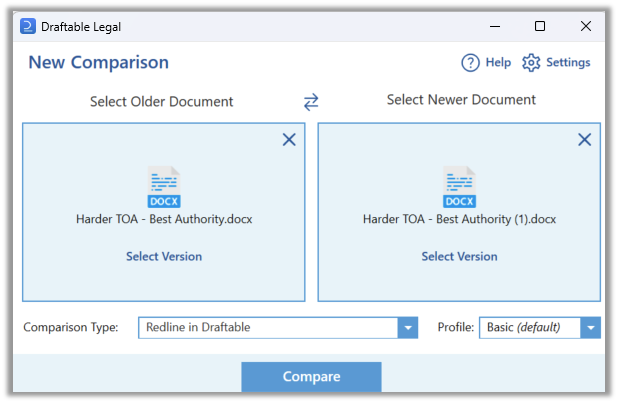The image size is (618, 403).
Task: Click file name Harder TOA - Best Authority.docx
Action: pyautogui.click(x=164, y=219)
